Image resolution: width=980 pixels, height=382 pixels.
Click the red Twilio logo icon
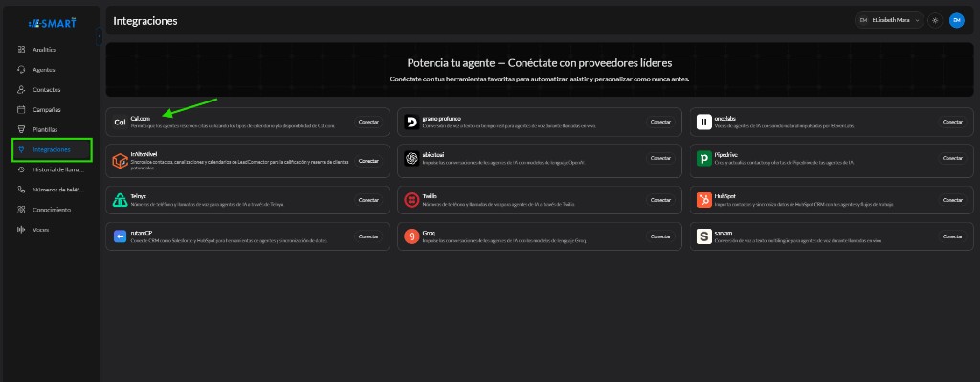click(412, 200)
